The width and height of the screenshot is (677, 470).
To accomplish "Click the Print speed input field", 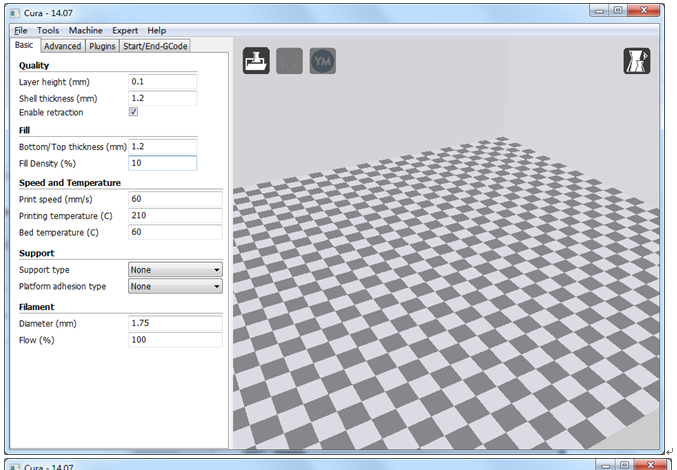I will click(175, 199).
